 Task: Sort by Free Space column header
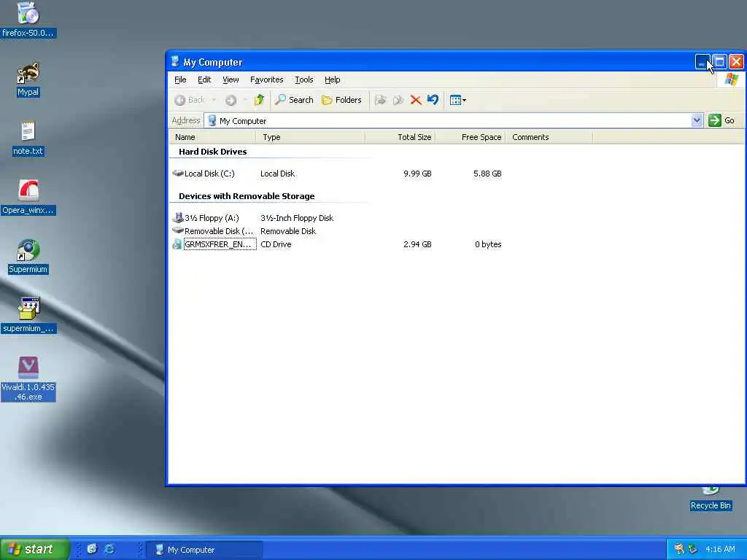[x=471, y=137]
